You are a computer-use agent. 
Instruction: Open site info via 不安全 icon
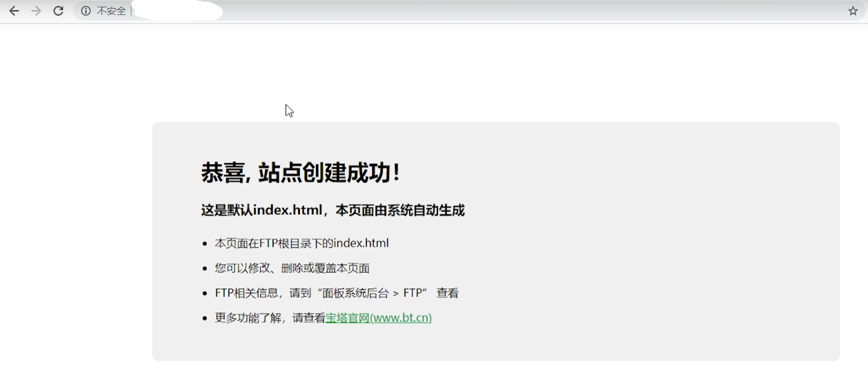[86, 11]
